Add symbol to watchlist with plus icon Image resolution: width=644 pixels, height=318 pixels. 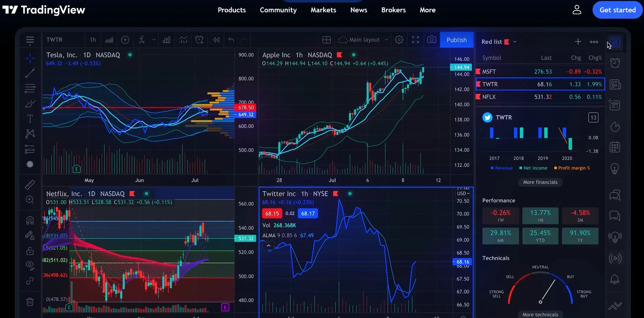tap(578, 42)
